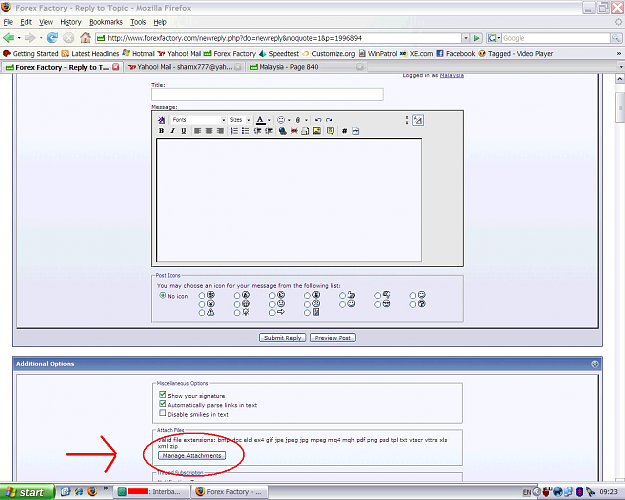Open the Back button history dropdown arrow

[19, 38]
